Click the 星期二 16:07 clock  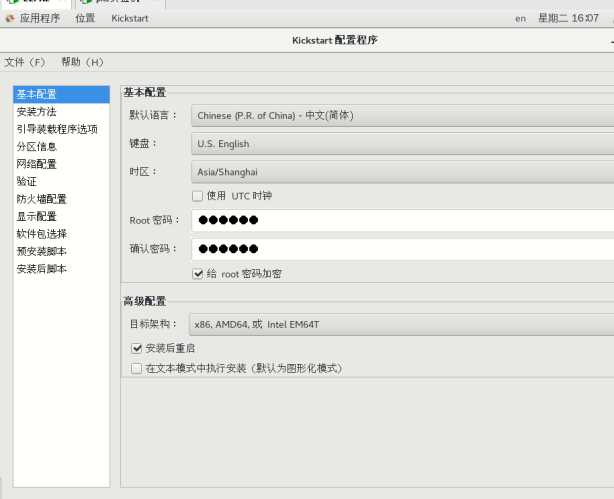click(568, 18)
